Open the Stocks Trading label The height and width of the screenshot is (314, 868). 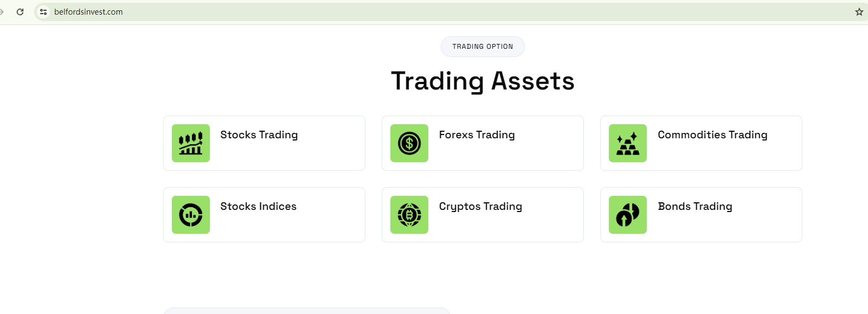(x=259, y=135)
